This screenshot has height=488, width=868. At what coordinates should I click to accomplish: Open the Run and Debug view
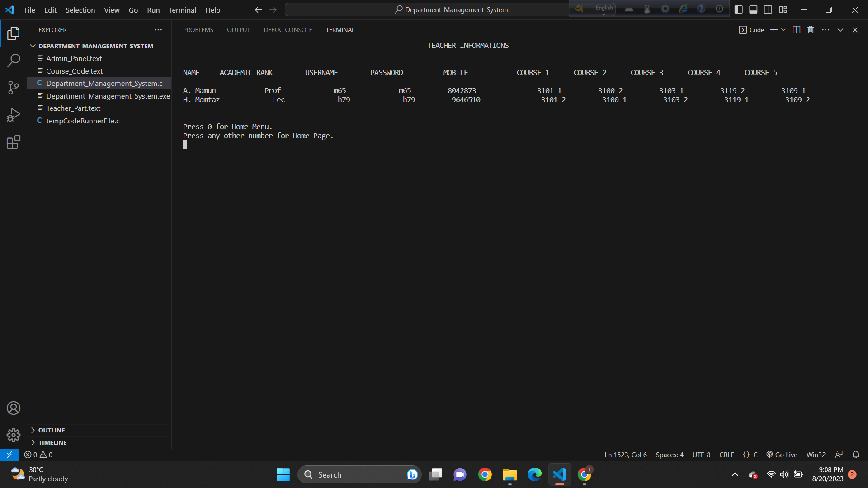coord(14,114)
